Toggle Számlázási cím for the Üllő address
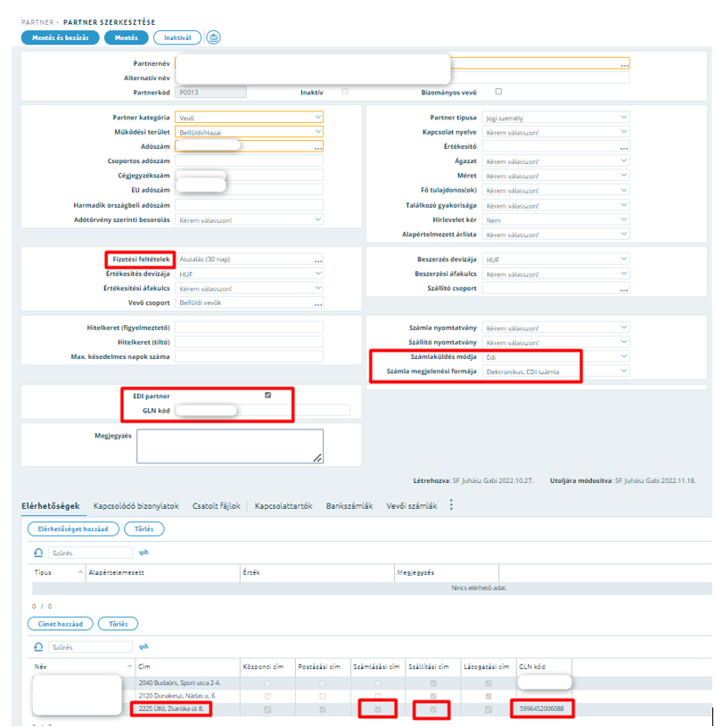This screenshot has height=728, width=715. pos(378,709)
